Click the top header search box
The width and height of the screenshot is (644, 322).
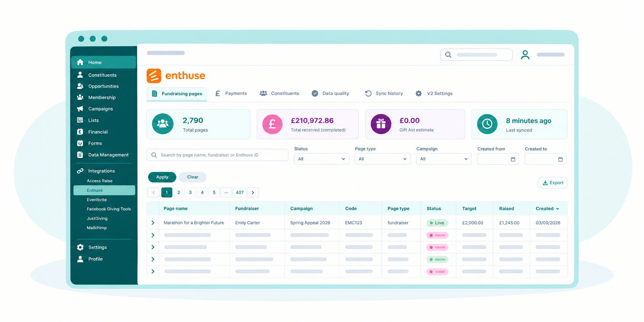(476, 55)
